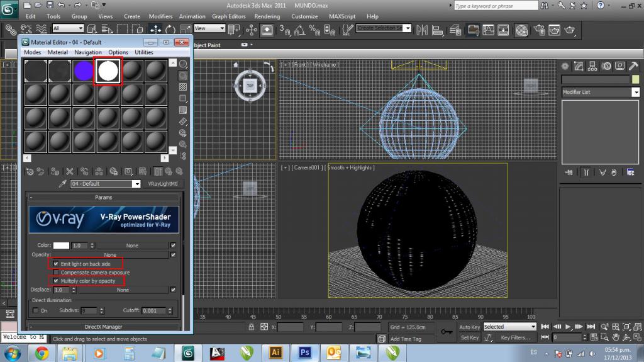Viewport: 644px width, 362px height.
Task: Toggle Background checker icon in Material Editor
Action: (183, 87)
